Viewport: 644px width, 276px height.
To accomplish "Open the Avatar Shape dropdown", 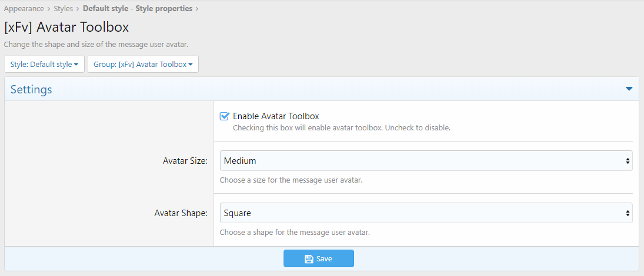I will 426,213.
